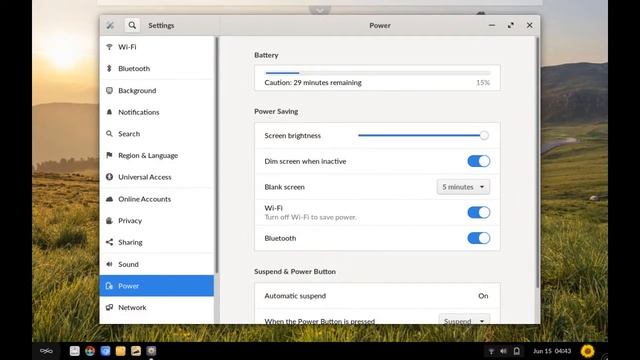Click the Jun 15 04:43 clock
Image resolution: width=640 pixels, height=360 pixels.
552,351
